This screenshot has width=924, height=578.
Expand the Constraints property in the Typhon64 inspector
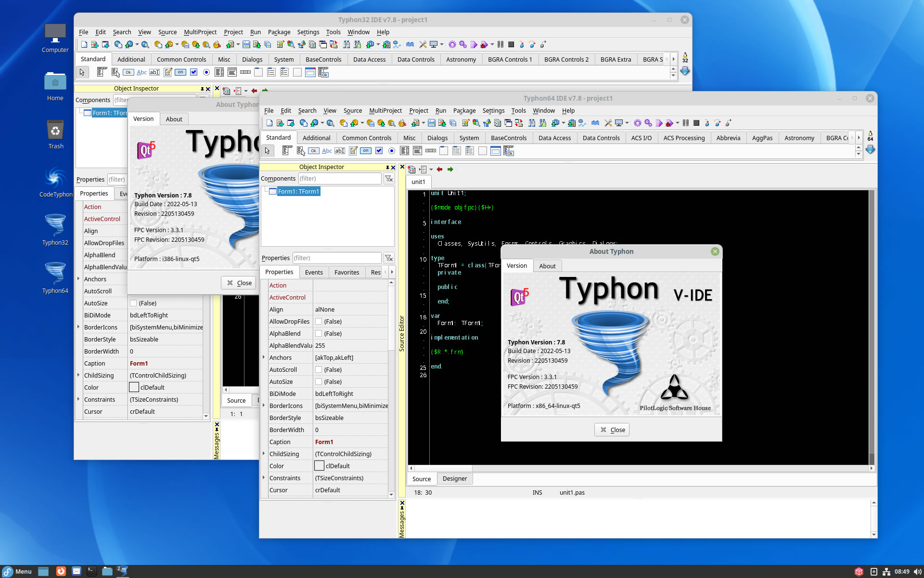pos(264,478)
